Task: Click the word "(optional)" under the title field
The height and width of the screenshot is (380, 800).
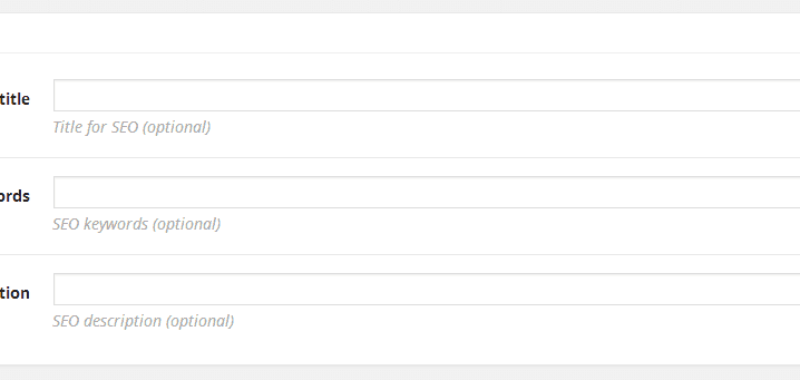Action: click(x=177, y=128)
